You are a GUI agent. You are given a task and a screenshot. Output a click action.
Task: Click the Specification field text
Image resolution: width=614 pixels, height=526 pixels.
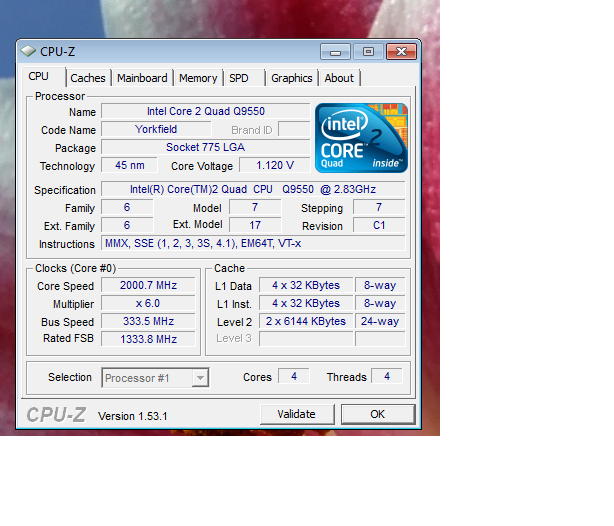(x=253, y=189)
